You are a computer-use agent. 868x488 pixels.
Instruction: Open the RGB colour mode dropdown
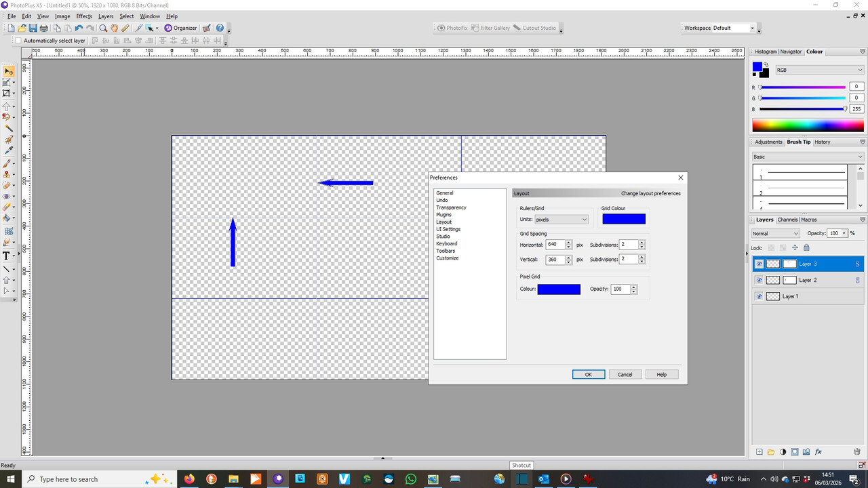(819, 70)
